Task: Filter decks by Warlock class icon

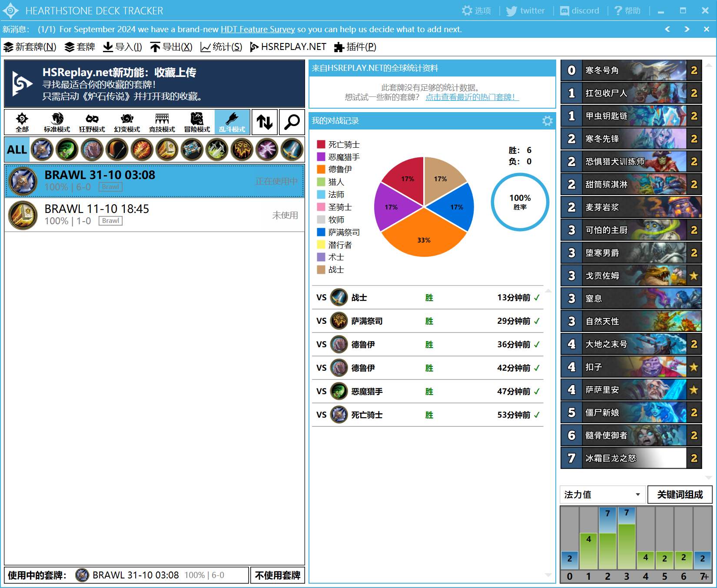Action: tap(267, 149)
